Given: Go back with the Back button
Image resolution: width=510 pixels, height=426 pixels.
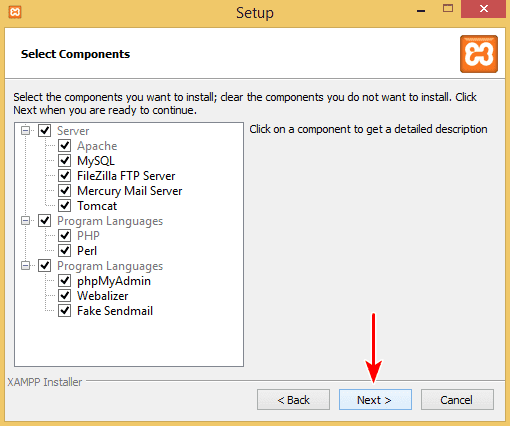Looking at the screenshot, I should click(293, 399).
